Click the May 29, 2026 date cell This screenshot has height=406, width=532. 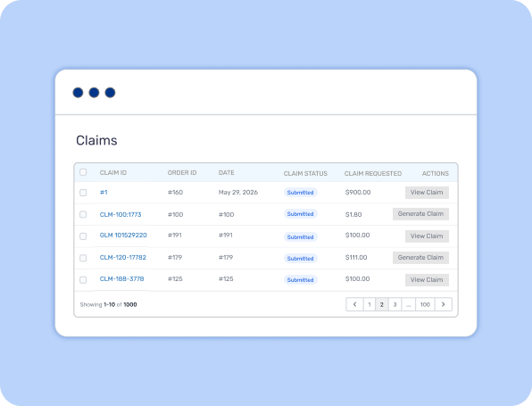coord(238,193)
